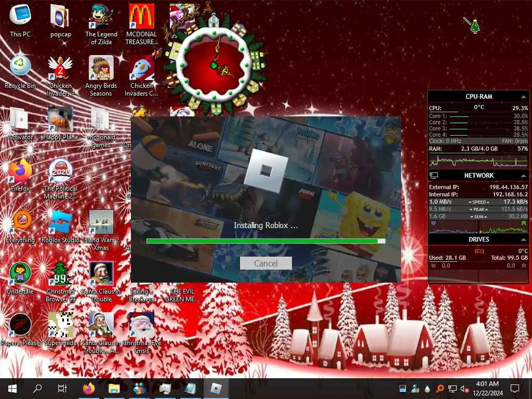The image size is (532, 399).
Task: Click the RAM usage 2.3 GB/4.0 GB value
Action: pyautogui.click(x=479, y=149)
